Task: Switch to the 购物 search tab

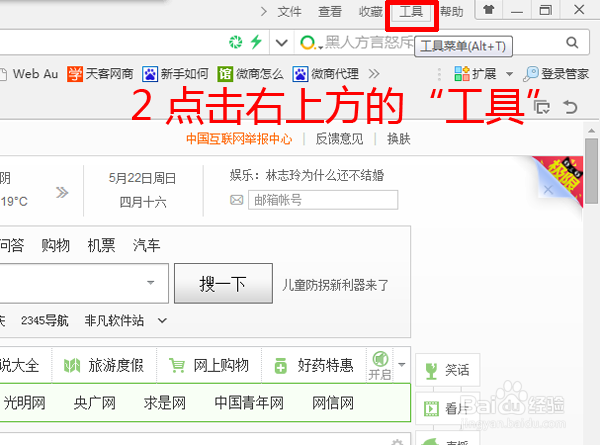Action: (55, 245)
